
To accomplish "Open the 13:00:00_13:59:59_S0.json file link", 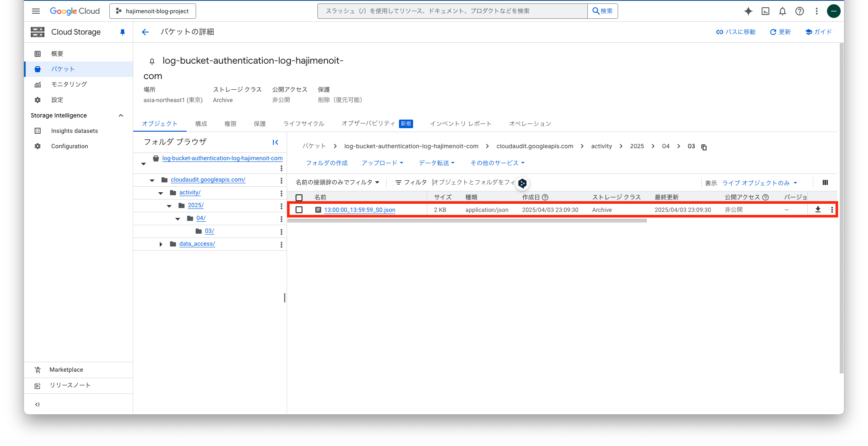I will [x=360, y=210].
